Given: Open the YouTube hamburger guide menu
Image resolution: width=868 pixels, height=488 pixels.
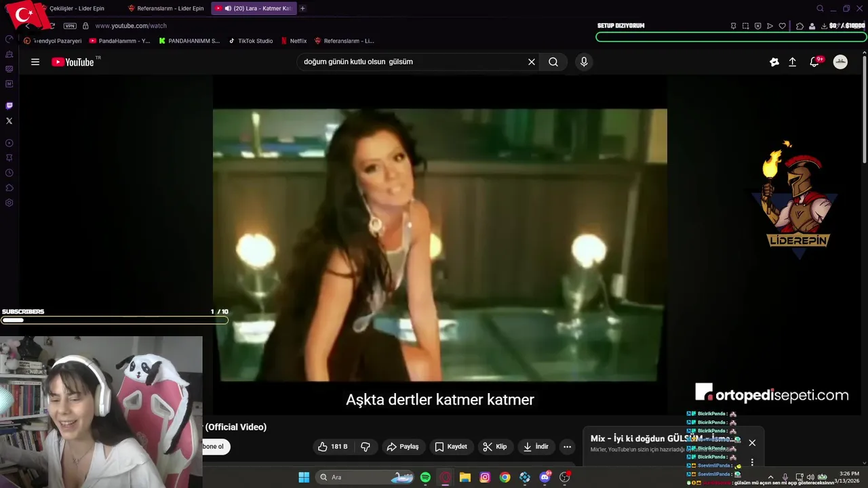Looking at the screenshot, I should point(35,62).
